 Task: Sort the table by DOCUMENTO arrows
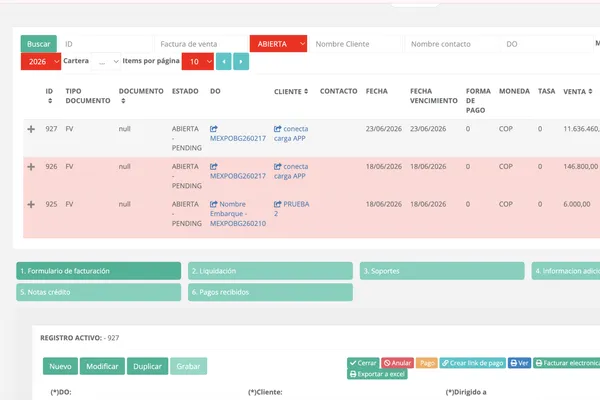[x=123, y=101]
